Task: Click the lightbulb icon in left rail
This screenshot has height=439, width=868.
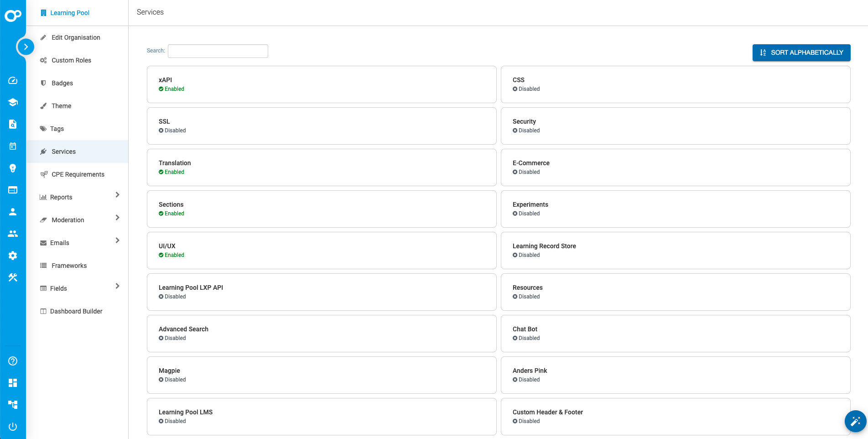Action: click(13, 168)
